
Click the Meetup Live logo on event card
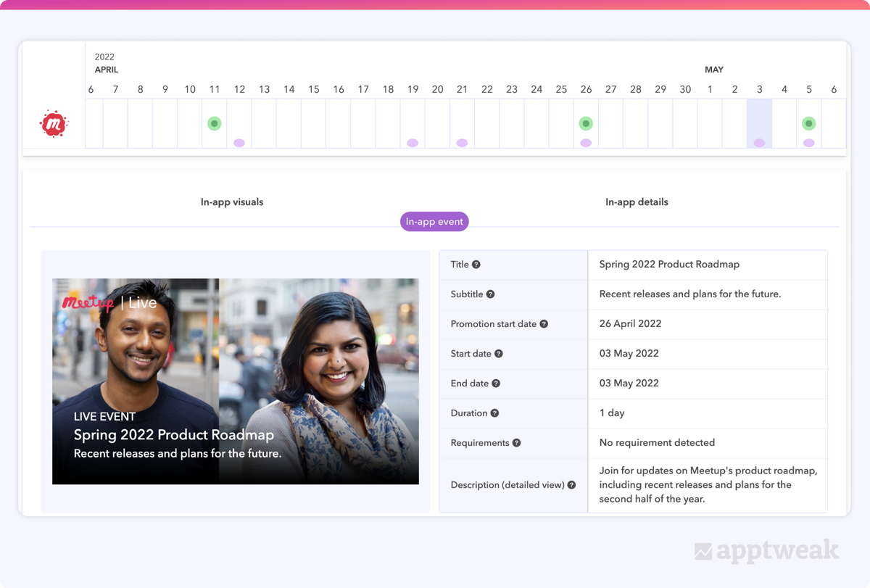tap(109, 303)
